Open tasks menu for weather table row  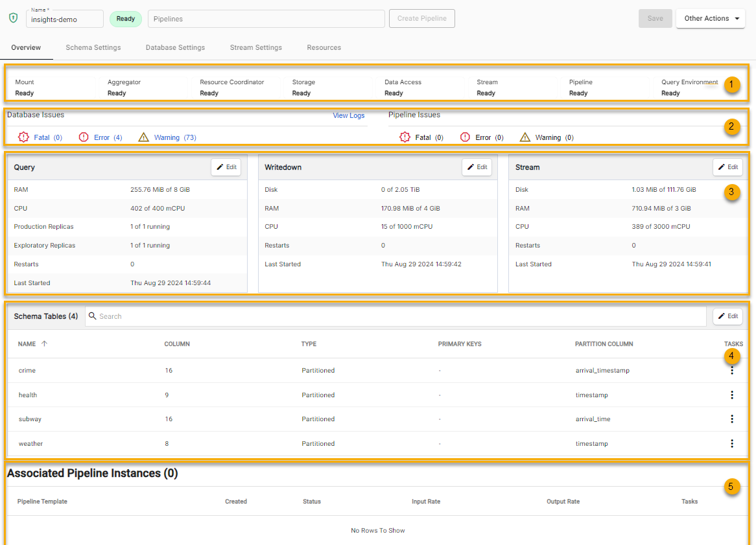tap(732, 443)
